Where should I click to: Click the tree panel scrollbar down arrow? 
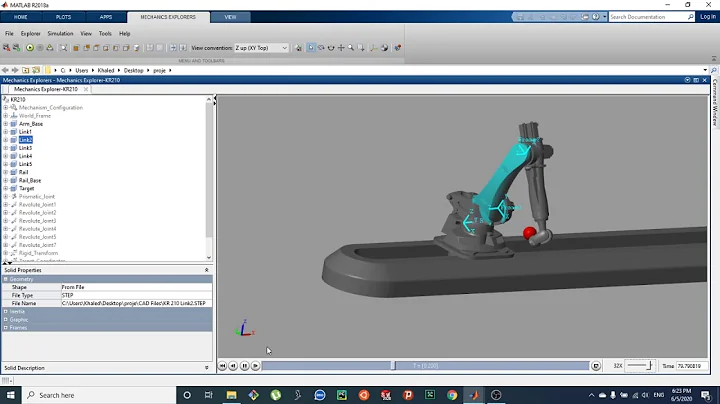(209, 258)
